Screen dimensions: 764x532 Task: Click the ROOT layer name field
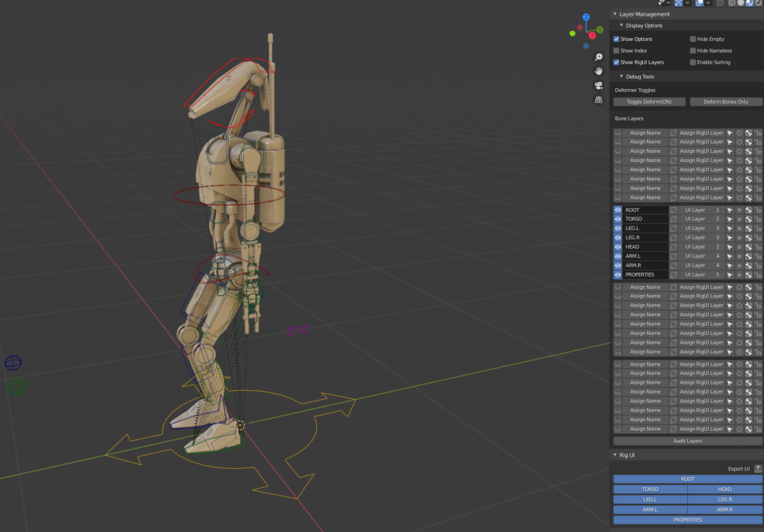coord(645,210)
